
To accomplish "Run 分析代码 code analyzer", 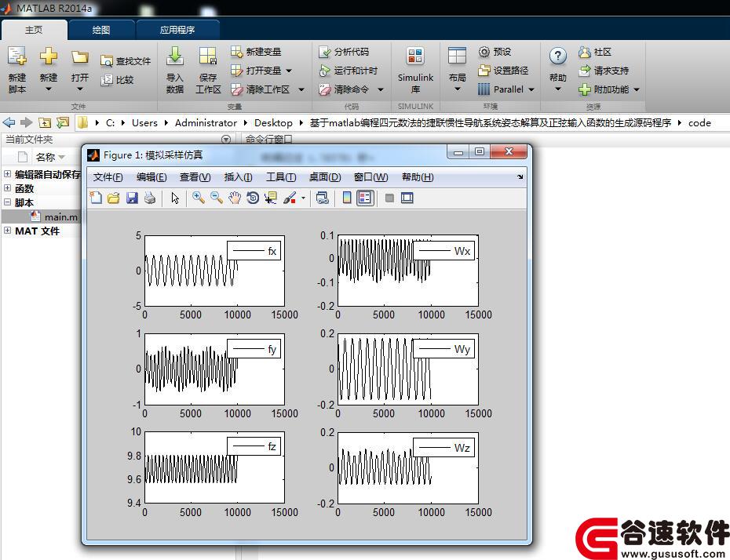I will 344,52.
